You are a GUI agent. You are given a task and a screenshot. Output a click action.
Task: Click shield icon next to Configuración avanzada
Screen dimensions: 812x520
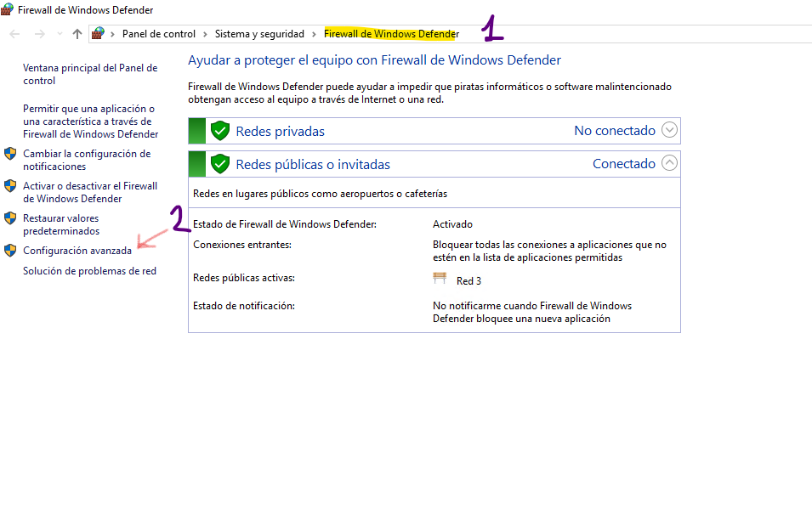coord(10,251)
